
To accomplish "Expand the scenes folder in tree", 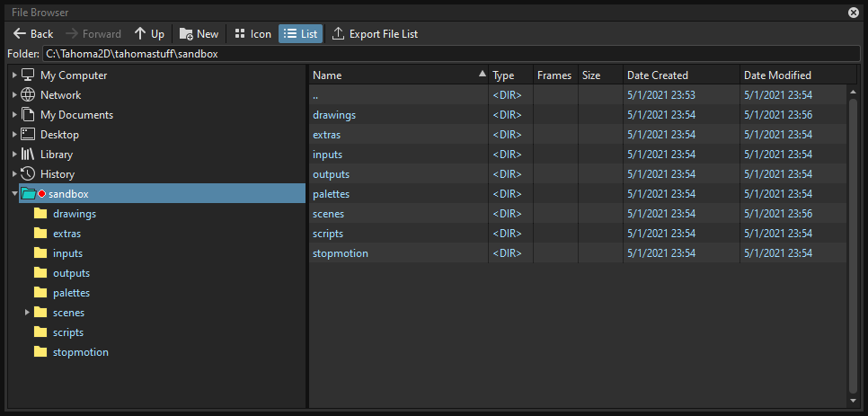I will coord(27,313).
